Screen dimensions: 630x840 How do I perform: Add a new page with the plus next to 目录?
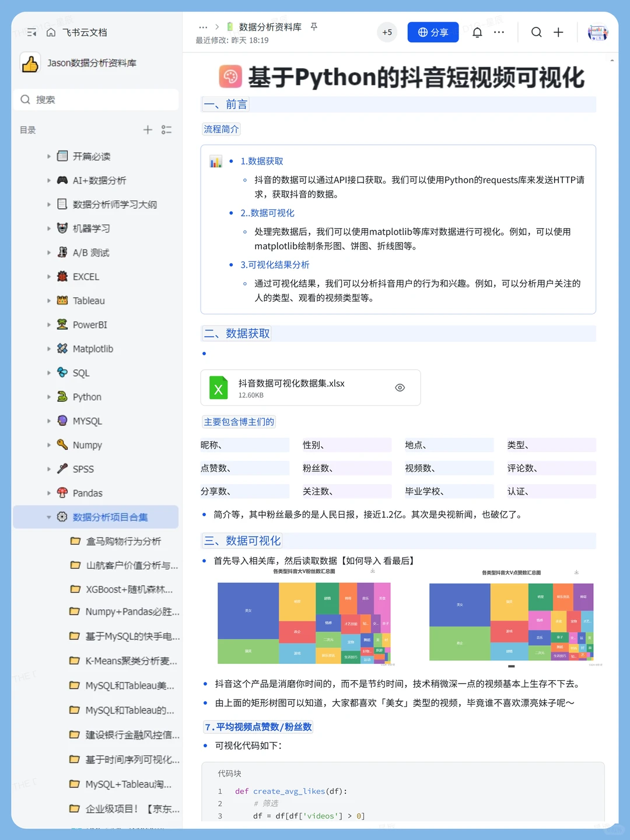148,129
